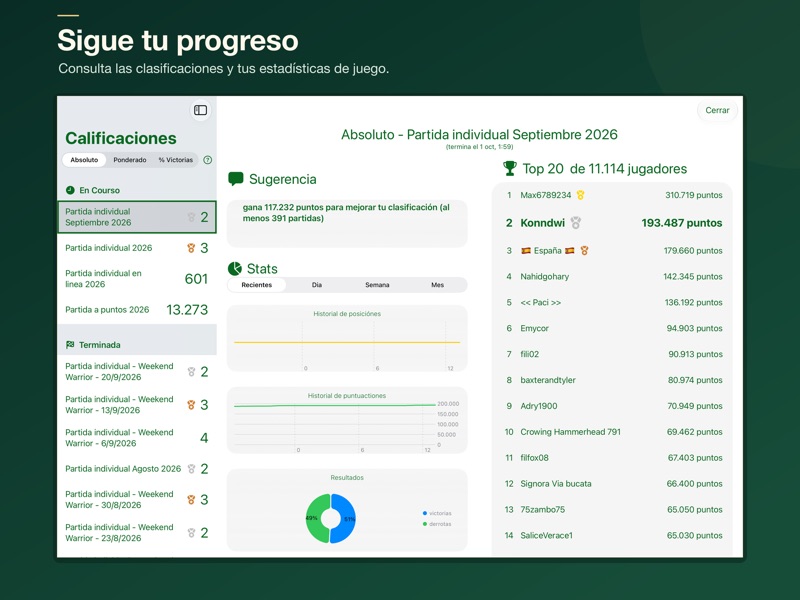The width and height of the screenshot is (800, 600).
Task: Click the silver medal next to Konndwi
Action: pyautogui.click(x=576, y=223)
